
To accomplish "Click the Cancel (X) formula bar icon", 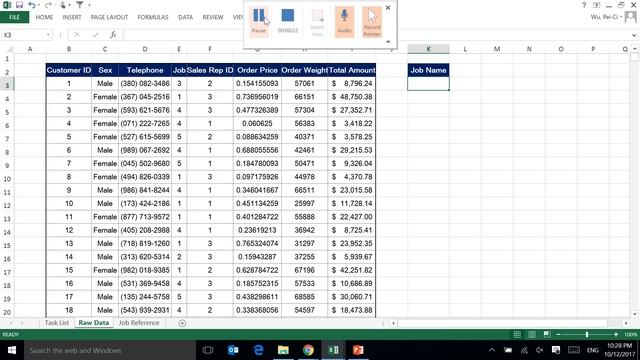I will [x=77, y=35].
